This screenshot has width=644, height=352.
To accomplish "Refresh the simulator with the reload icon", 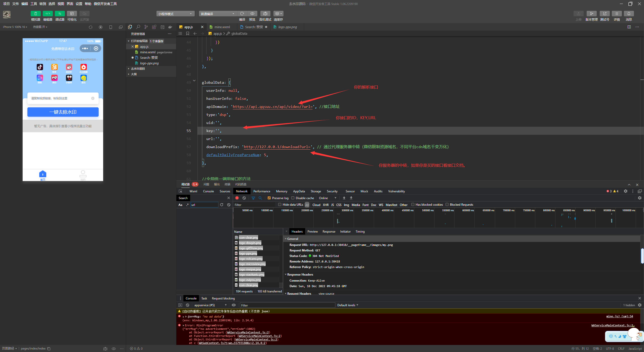I will click(91, 27).
